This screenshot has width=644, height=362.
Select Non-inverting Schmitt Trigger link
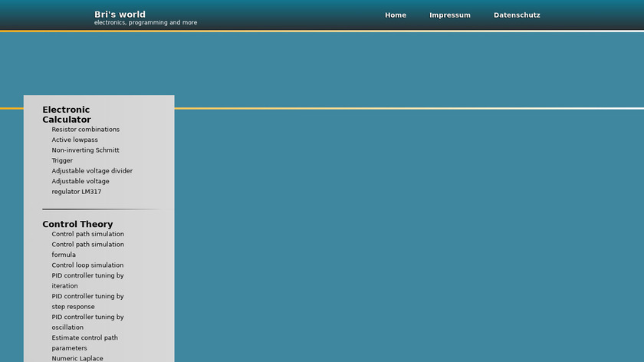coord(85,155)
